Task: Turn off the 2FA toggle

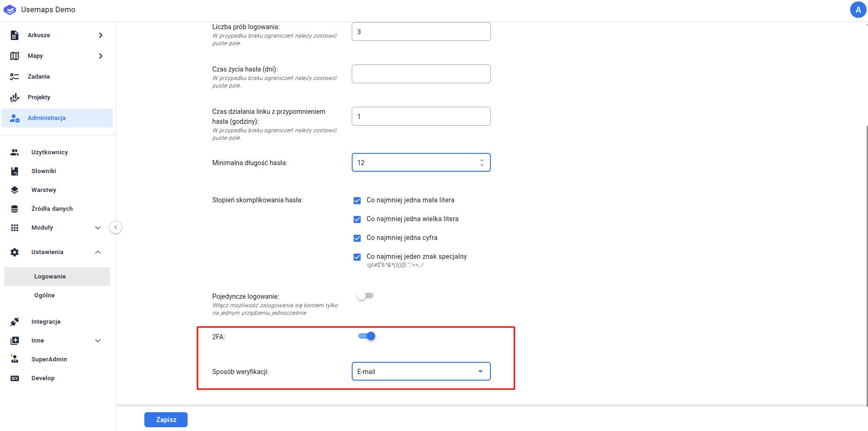Action: point(367,336)
